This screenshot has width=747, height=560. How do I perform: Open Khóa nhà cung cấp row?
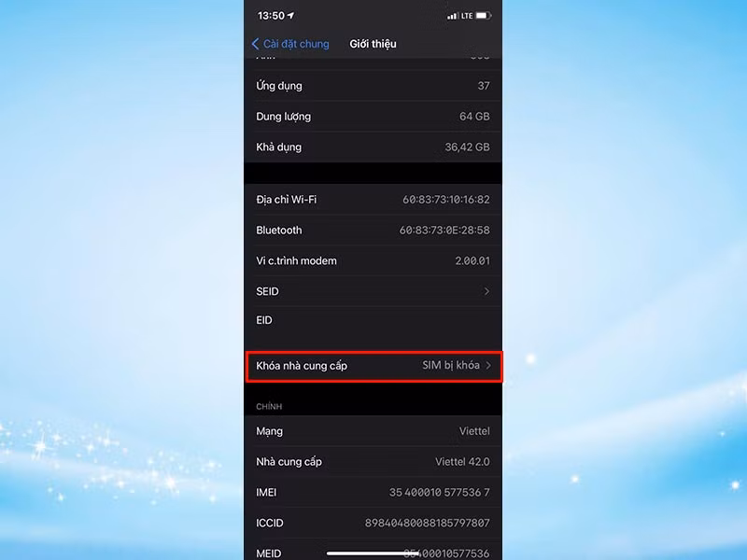click(373, 366)
